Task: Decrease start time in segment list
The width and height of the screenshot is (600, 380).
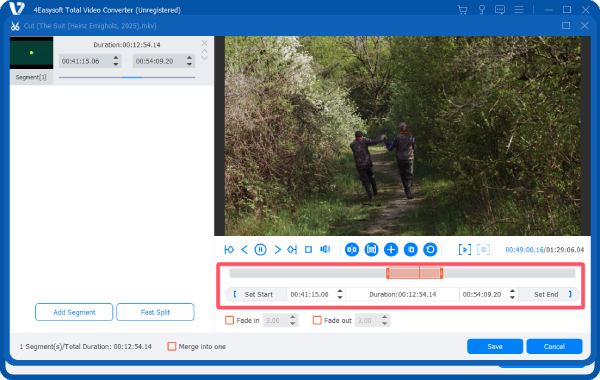Action: pos(116,64)
